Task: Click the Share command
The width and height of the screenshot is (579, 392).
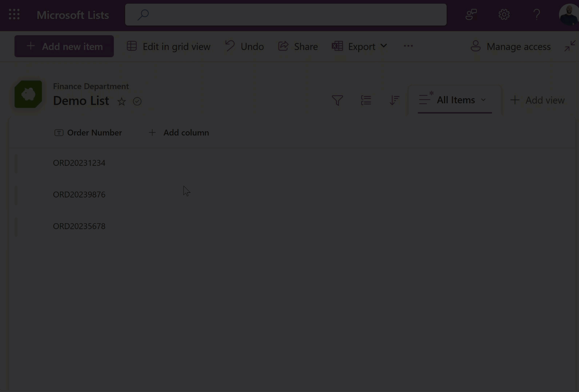Action: pyautogui.click(x=298, y=46)
